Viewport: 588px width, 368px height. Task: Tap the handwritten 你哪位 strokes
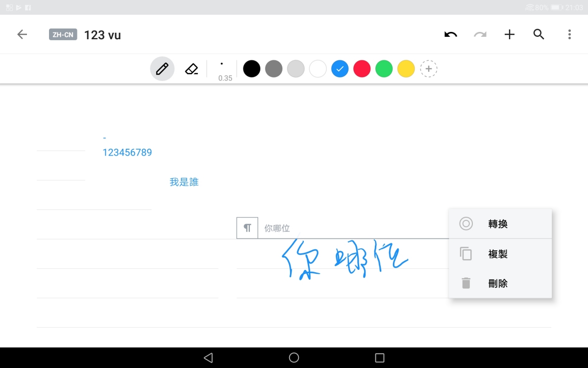point(344,259)
